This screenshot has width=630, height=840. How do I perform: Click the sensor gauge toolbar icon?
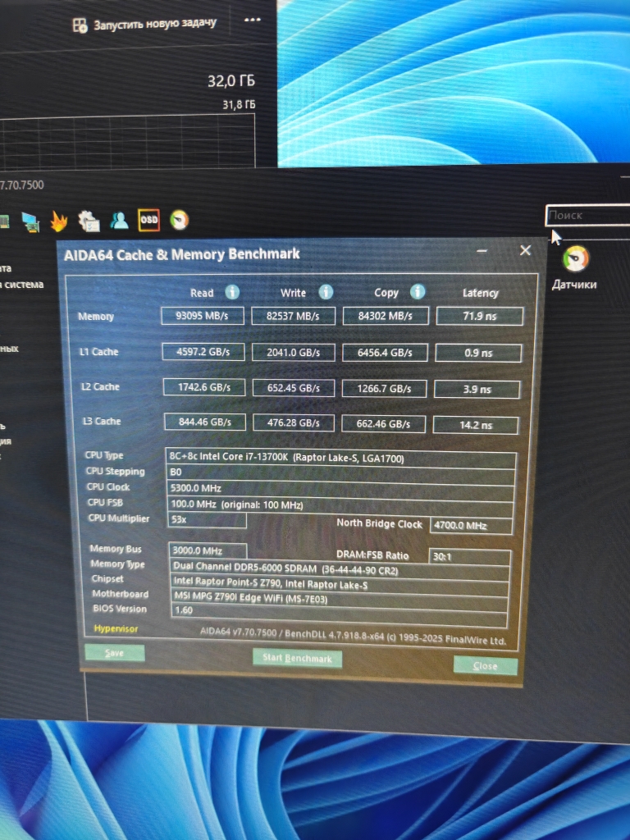coord(180,220)
